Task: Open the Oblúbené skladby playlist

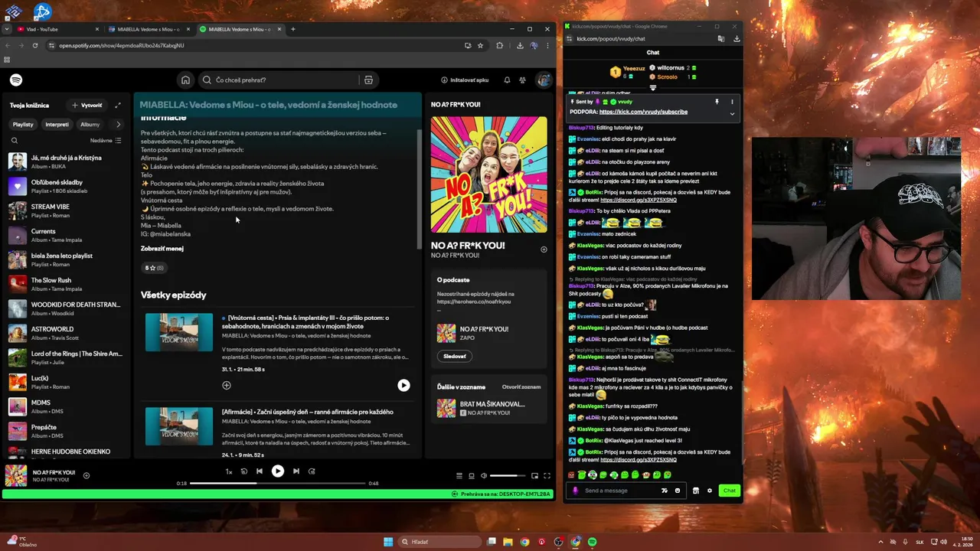Action: [x=65, y=186]
